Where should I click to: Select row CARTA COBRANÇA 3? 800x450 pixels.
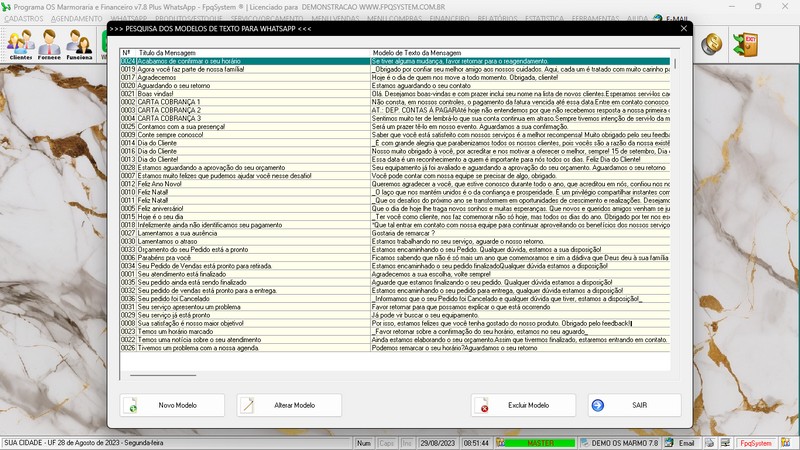pyautogui.click(x=395, y=118)
